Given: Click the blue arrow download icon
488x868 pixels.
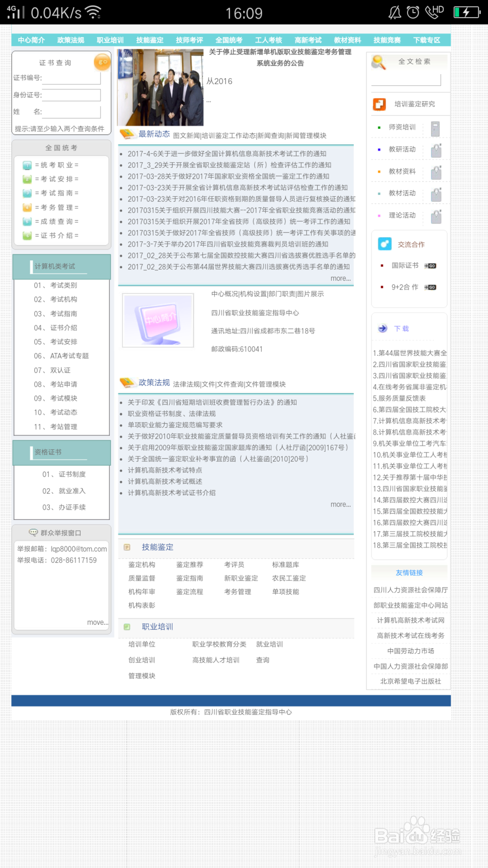Looking at the screenshot, I should (x=383, y=329).
